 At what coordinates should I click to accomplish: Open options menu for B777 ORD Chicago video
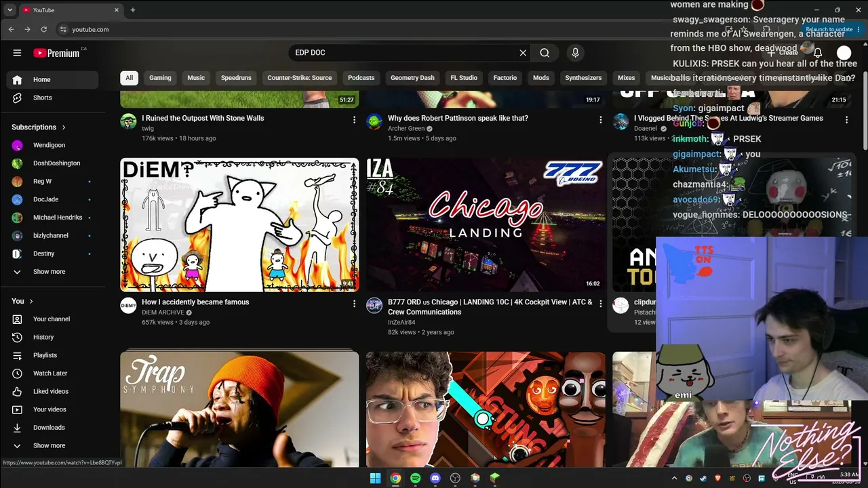click(600, 304)
